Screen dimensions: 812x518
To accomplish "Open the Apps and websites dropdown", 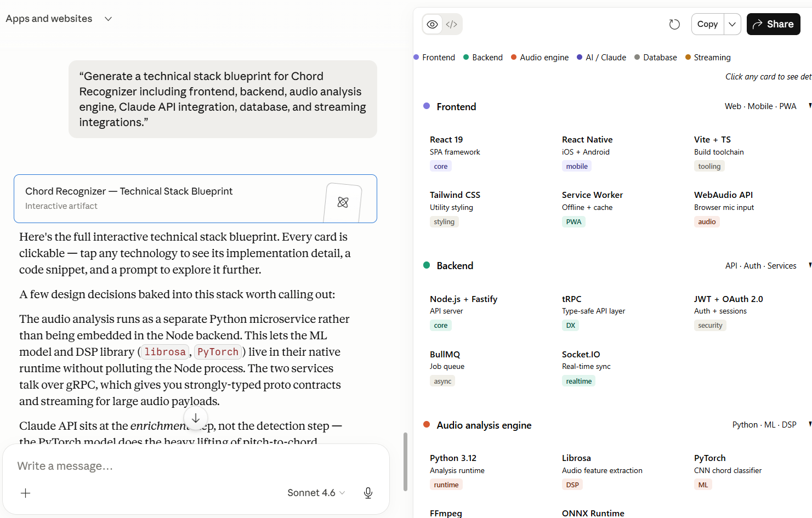I will pos(59,19).
